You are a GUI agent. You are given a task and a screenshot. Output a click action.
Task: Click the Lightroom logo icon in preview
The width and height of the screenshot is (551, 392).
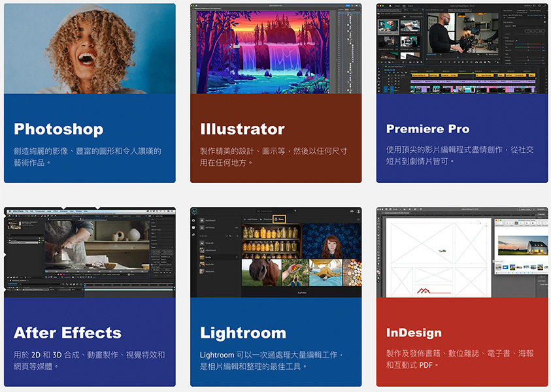coord(195,211)
